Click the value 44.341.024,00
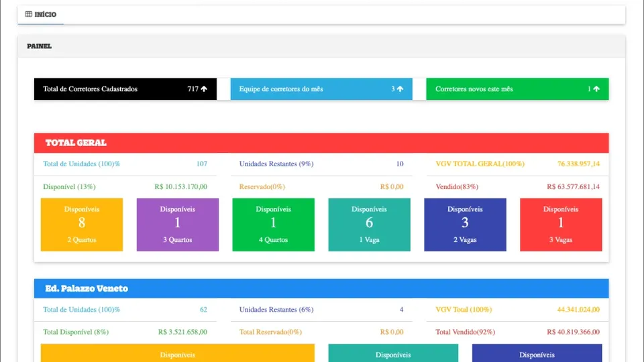 578,310
